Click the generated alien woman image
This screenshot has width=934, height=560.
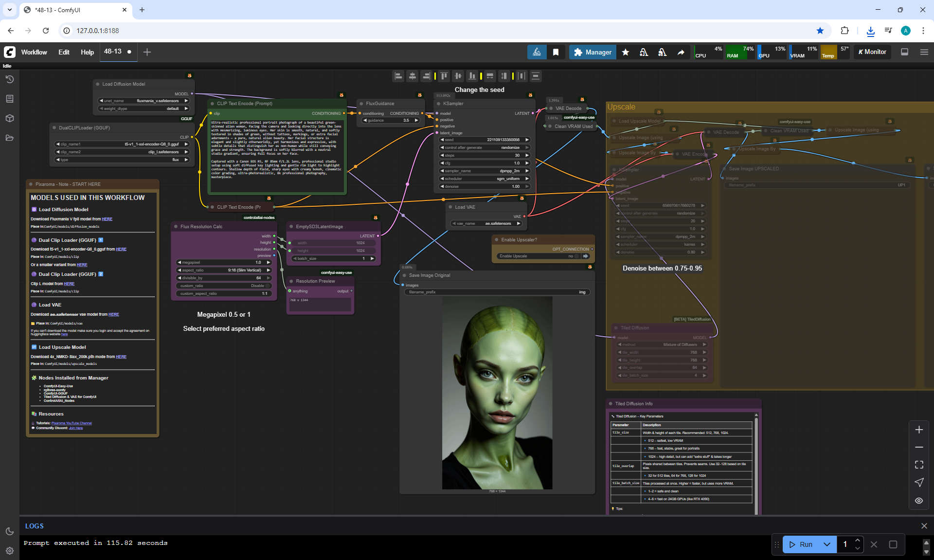pyautogui.click(x=497, y=392)
